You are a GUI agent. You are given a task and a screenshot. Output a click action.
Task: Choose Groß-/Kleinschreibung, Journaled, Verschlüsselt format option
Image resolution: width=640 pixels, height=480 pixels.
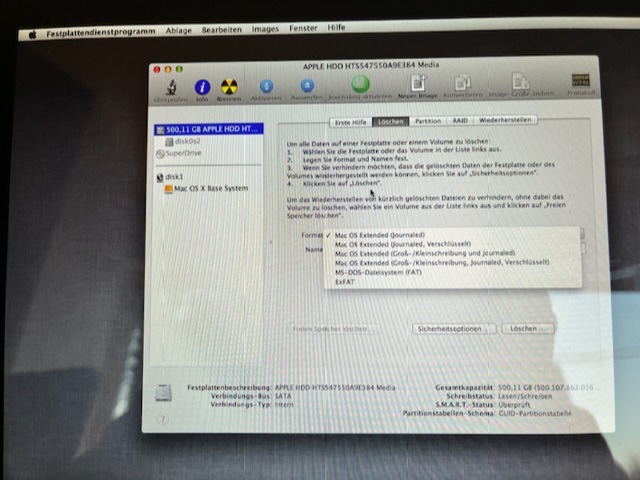pyautogui.click(x=452, y=263)
